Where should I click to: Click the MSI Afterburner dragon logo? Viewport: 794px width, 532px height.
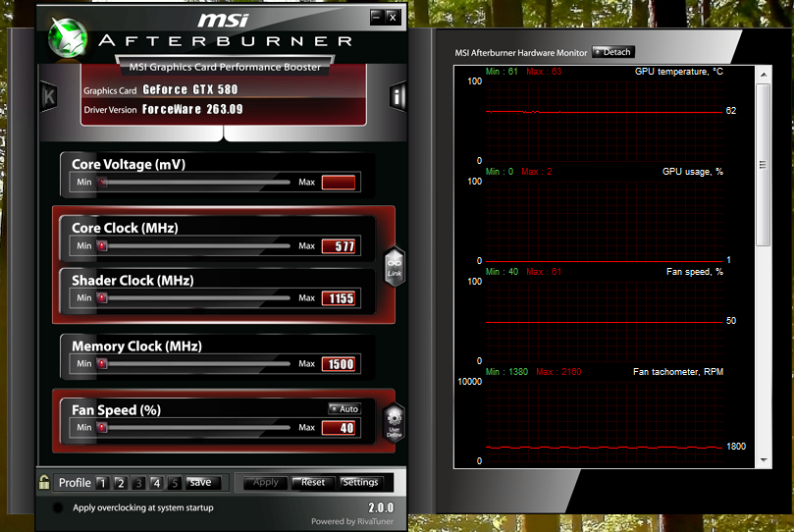point(67,38)
